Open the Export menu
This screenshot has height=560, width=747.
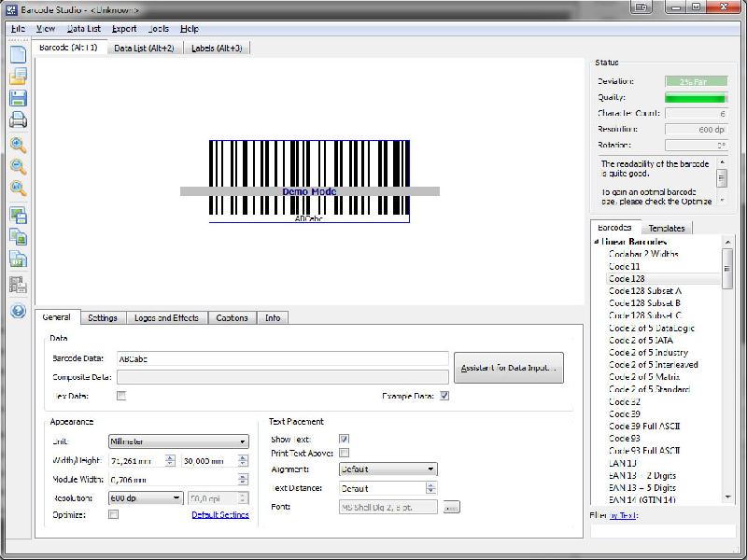124,29
